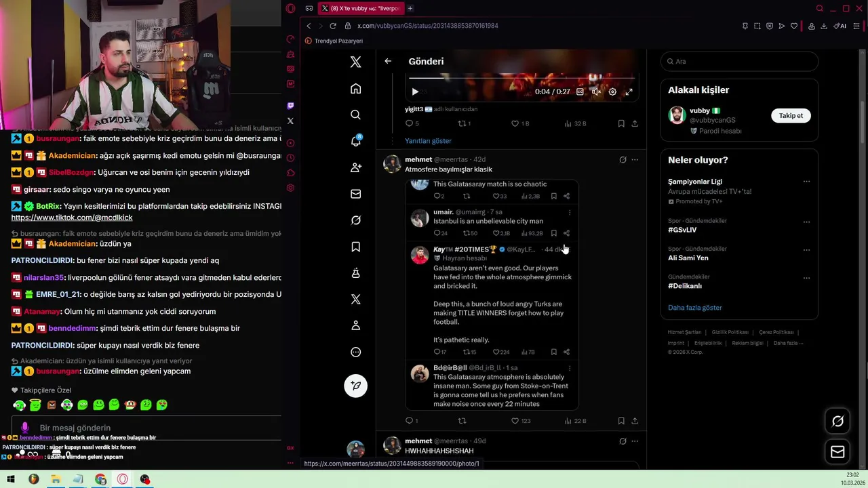Repost the top video post
The height and width of the screenshot is (488, 868).
pos(465,123)
